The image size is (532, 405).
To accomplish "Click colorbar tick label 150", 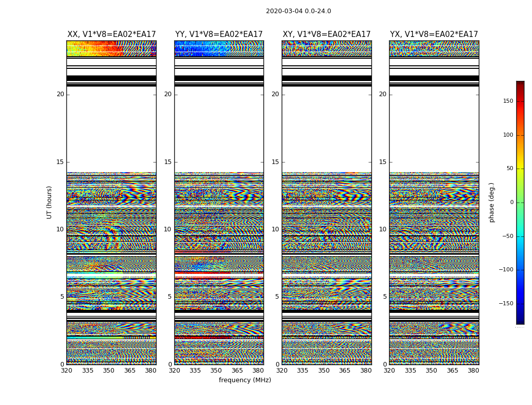I will (508, 101).
